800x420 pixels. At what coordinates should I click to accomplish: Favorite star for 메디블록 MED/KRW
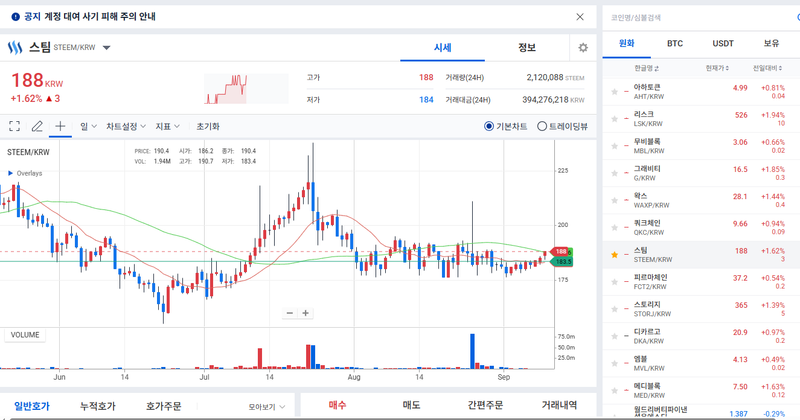point(614,390)
